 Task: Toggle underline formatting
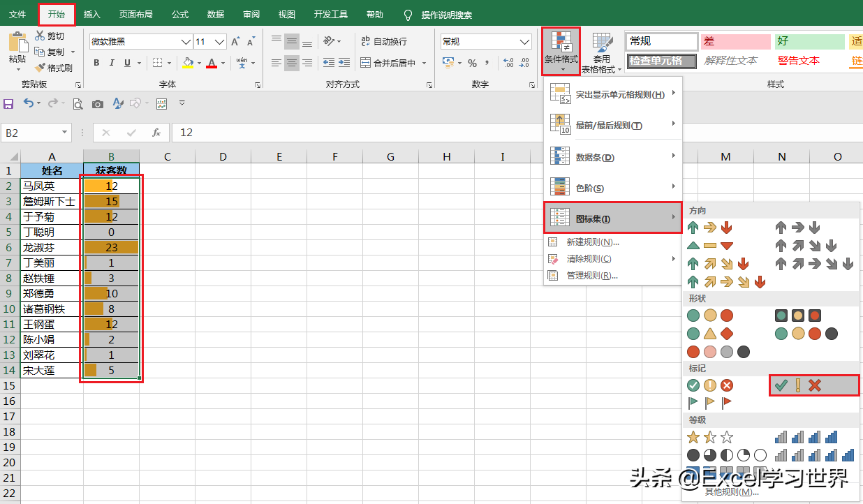128,63
